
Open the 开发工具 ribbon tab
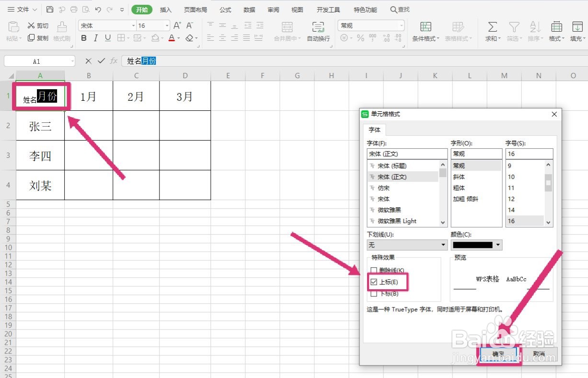coord(328,10)
